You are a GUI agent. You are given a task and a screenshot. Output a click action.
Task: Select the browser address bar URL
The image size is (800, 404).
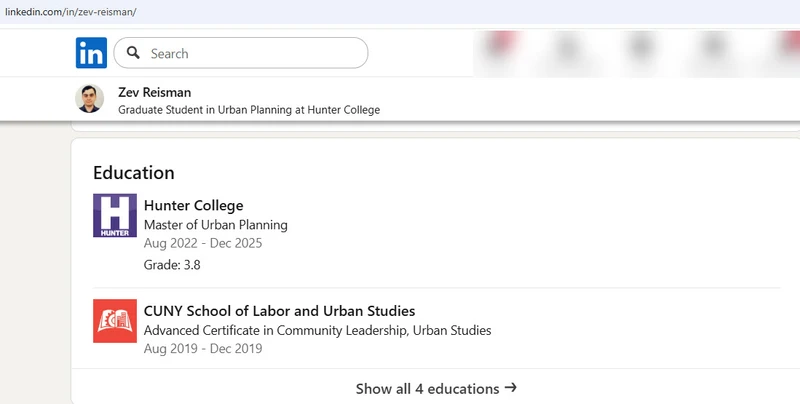click(70, 11)
